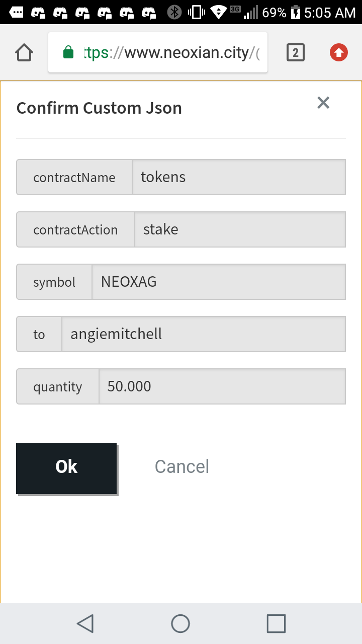The image size is (362, 644).
Task: Open the tab switcher showing 2 tabs
Action: pyautogui.click(x=296, y=52)
